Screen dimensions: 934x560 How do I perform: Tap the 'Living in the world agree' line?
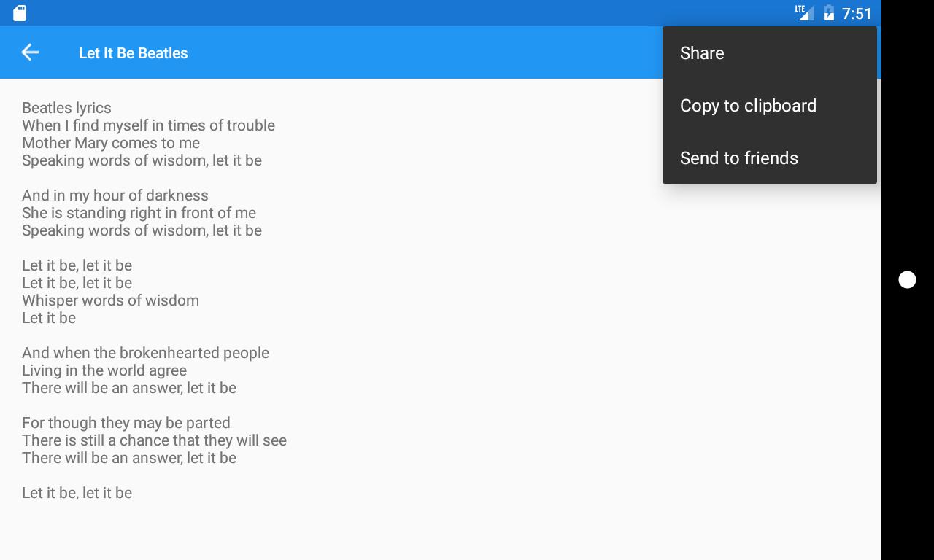[x=104, y=370]
